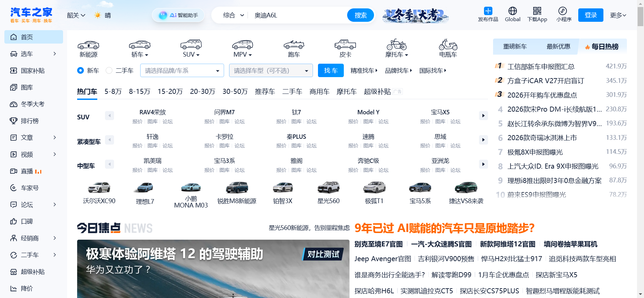Switch to the 5-8万 price tab

pyautogui.click(x=113, y=92)
